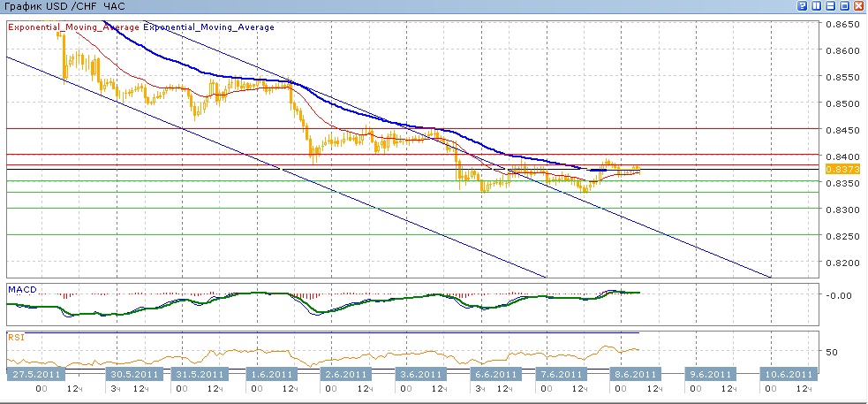Click the MACD indicator label
The image size is (868, 404).
click(x=22, y=289)
